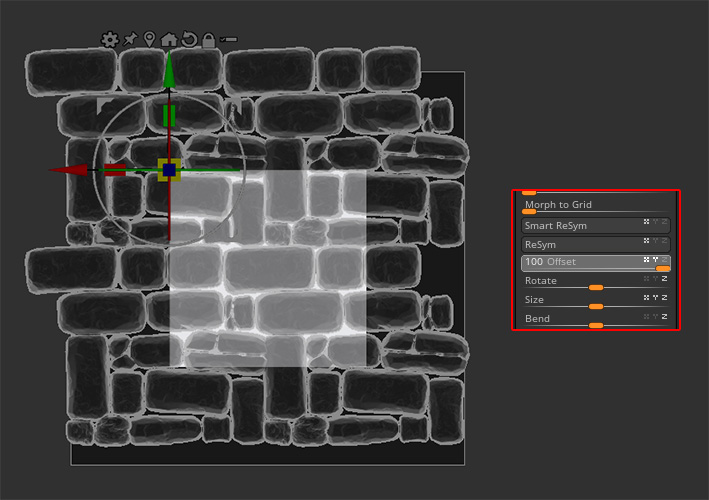
Task: Click the green up arrow on gizmo
Action: (x=169, y=68)
